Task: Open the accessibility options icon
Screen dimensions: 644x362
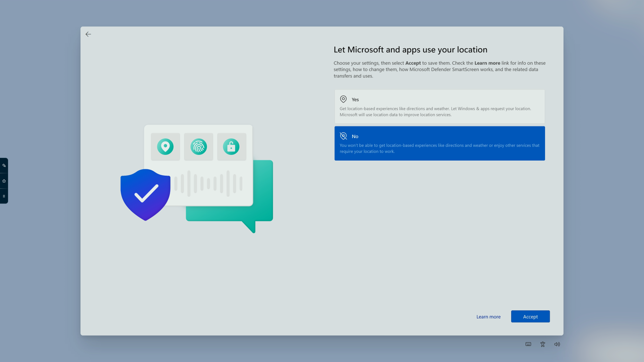Action: (543, 344)
